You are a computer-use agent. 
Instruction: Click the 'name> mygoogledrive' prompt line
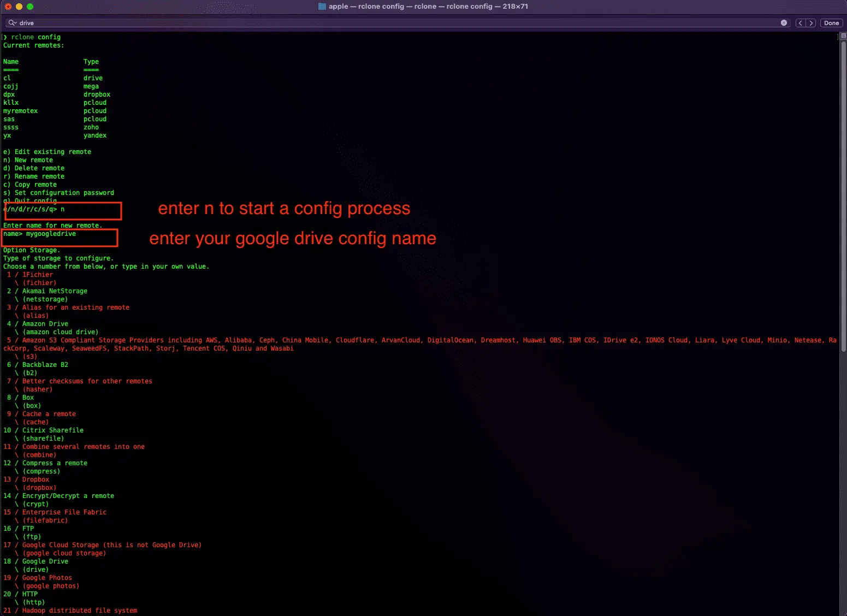(39, 234)
